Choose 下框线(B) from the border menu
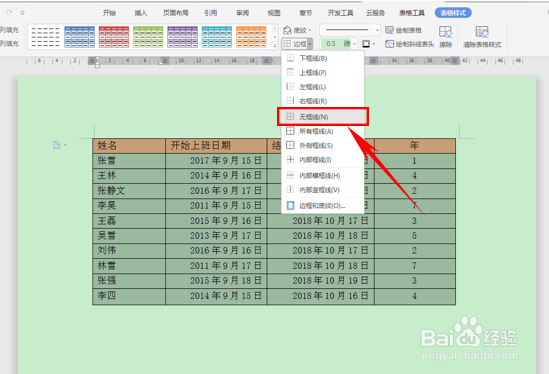 (x=323, y=58)
